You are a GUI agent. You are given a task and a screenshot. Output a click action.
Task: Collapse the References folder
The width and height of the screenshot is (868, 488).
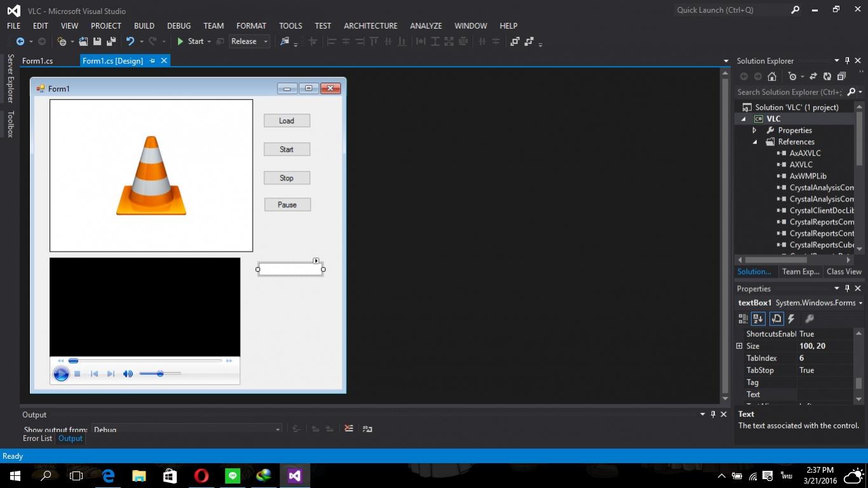(x=755, y=142)
